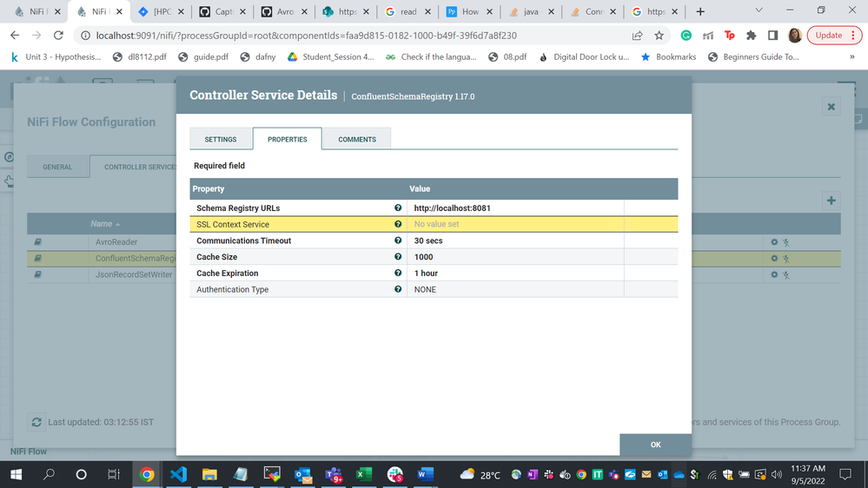Select the JsonRecordSetWriter row name
Viewport: 868px width, 488px height.
click(x=134, y=274)
